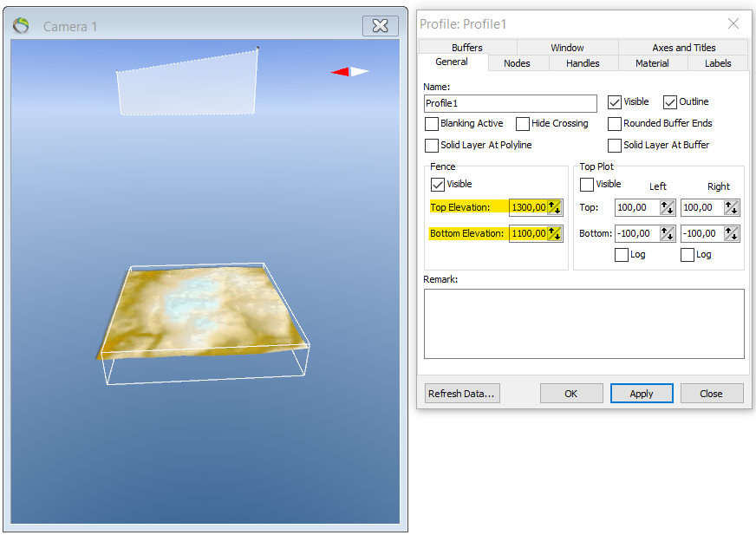Close the Camera 1 window
This screenshot has height=535, width=756.
[x=381, y=25]
